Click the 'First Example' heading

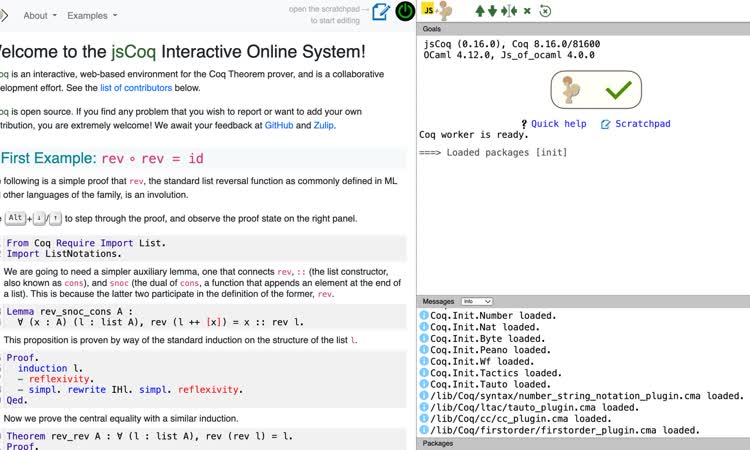pos(102,158)
